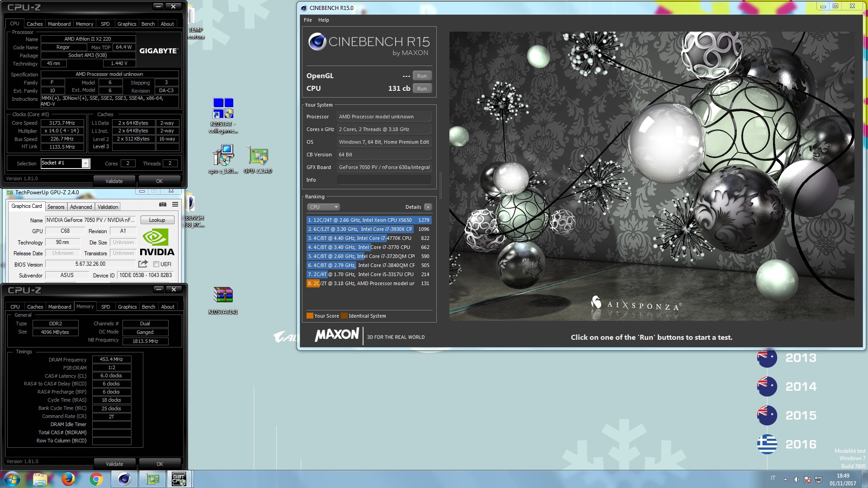Open the Memory tab in top CPU-Z
The image size is (868, 488).
click(x=85, y=24)
